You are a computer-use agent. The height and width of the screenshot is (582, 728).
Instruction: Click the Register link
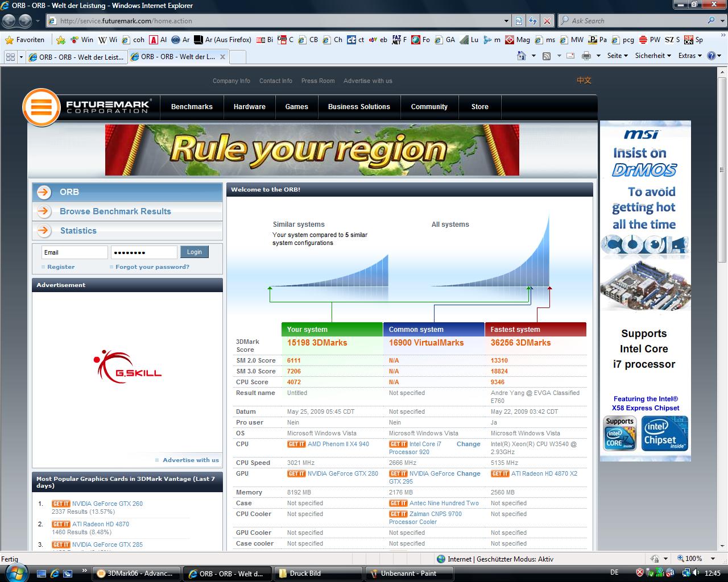pos(61,267)
